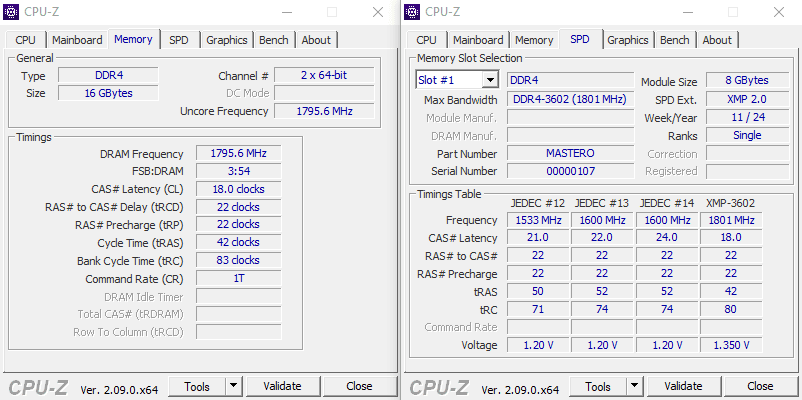802x400 pixels.
Task: Click the DRAM Frequency 1795.6 MHz value
Action: pos(239,153)
